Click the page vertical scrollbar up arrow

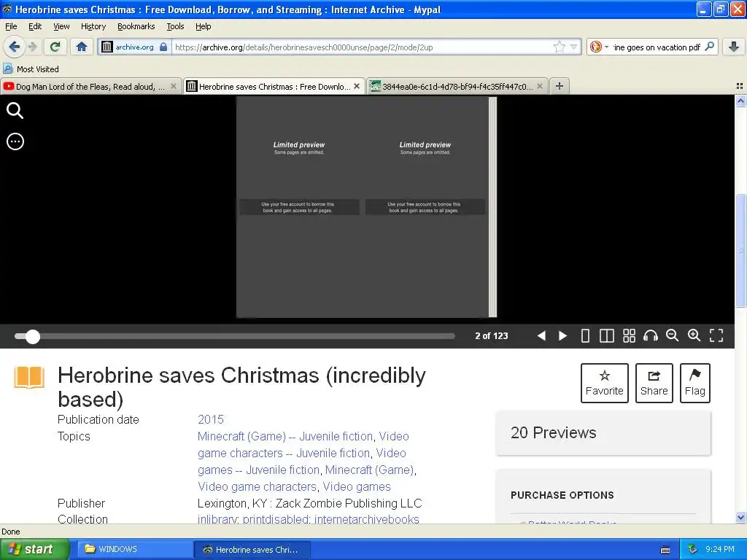(740, 101)
